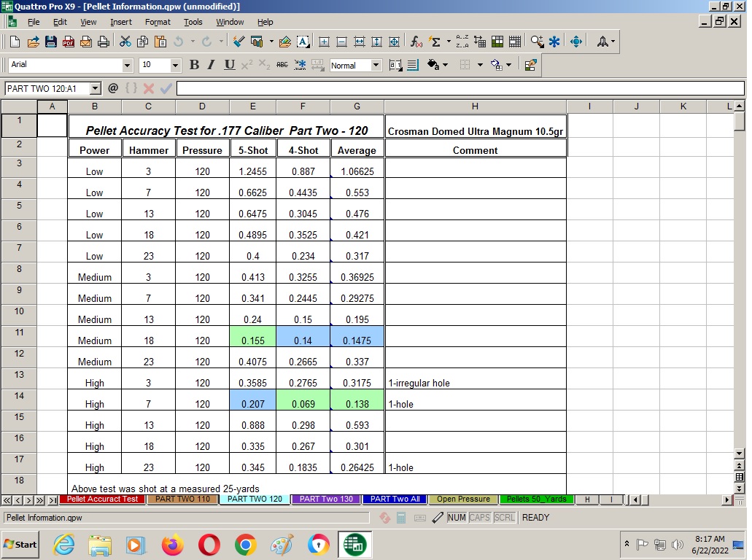Expand the chart type dropdown arrow
The height and width of the screenshot is (560, 752).
pyautogui.click(x=271, y=42)
